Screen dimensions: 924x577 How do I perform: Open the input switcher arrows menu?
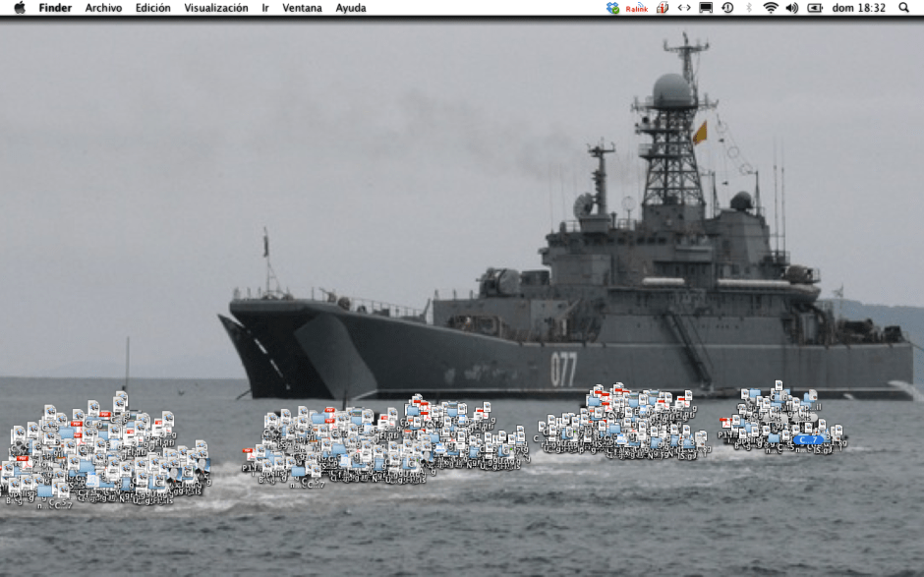click(683, 8)
